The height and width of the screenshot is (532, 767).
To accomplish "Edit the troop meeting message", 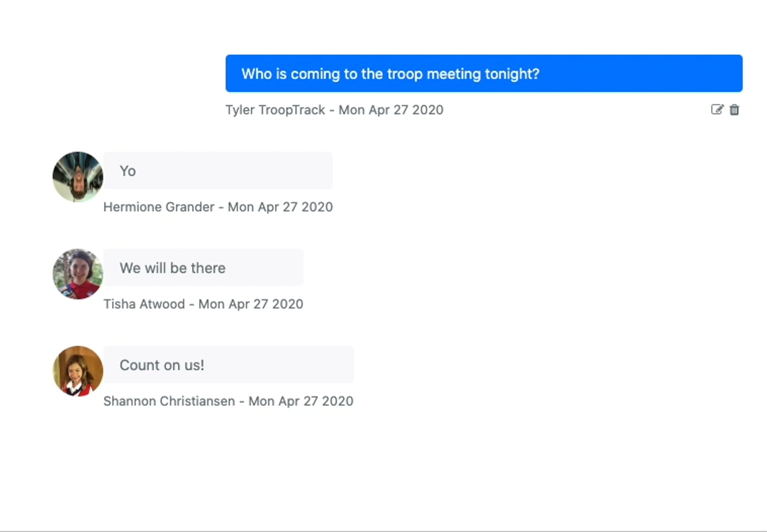I will click(717, 109).
